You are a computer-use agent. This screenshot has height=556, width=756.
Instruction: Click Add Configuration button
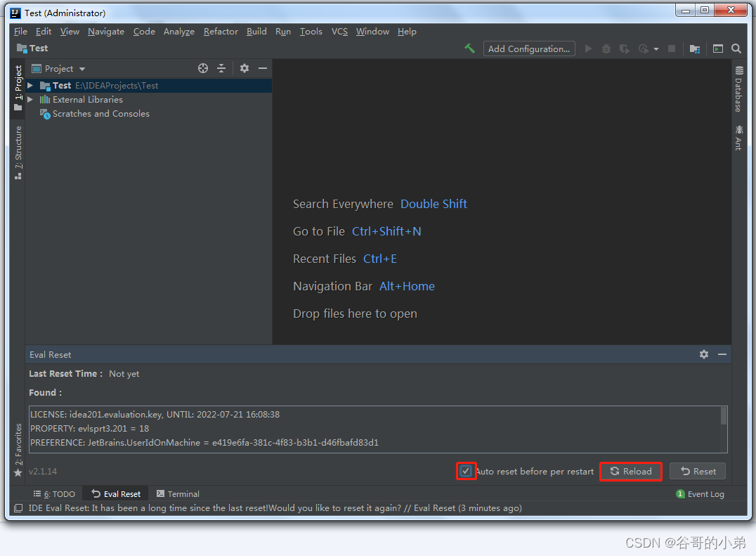(529, 49)
